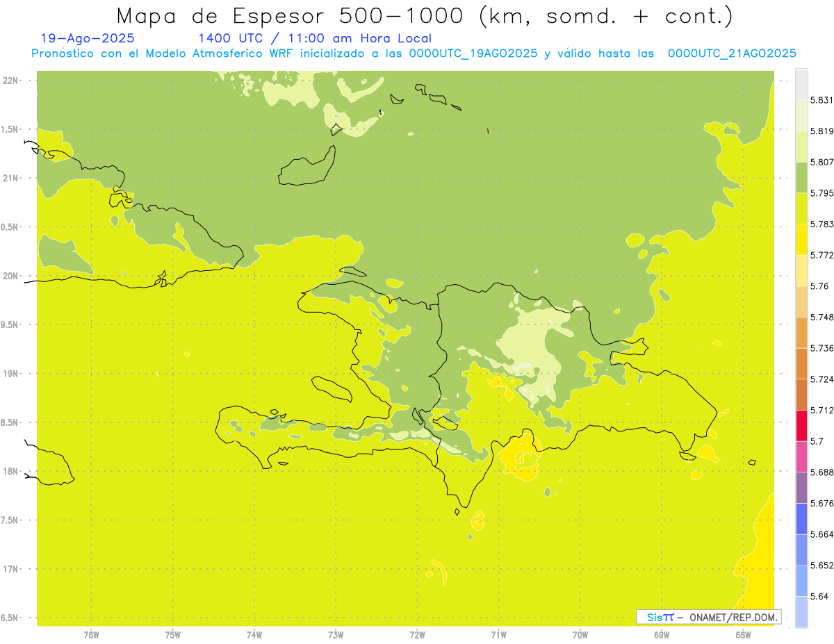Viewport: 834px width, 644px height.
Task: Click the legend value '5.819'
Action: (x=821, y=131)
